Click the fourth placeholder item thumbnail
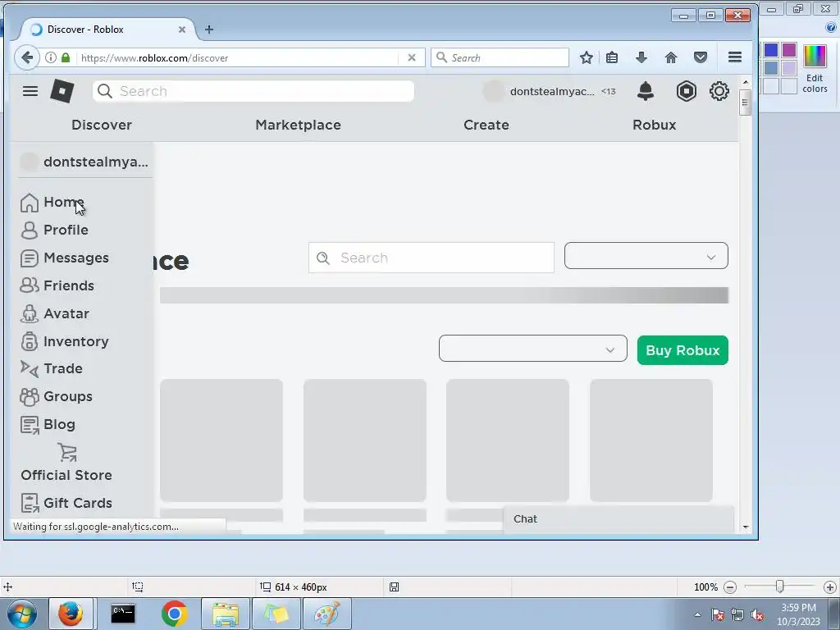 (x=651, y=441)
